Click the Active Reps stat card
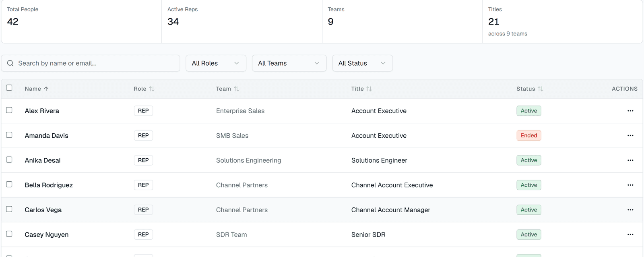The image size is (644, 257). coord(242,21)
